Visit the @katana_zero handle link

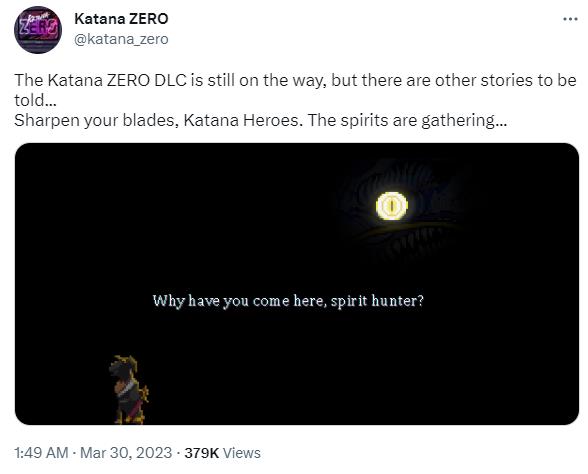pyautogui.click(x=121, y=39)
